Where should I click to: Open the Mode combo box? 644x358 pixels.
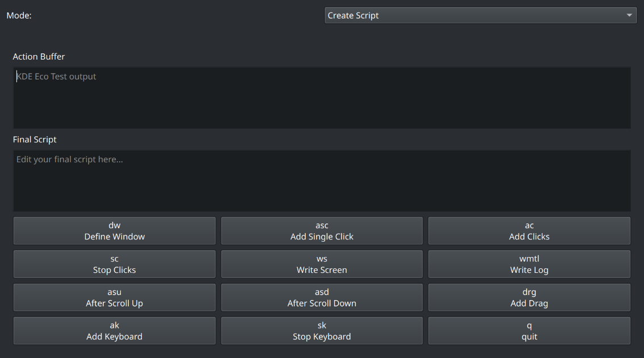point(480,15)
